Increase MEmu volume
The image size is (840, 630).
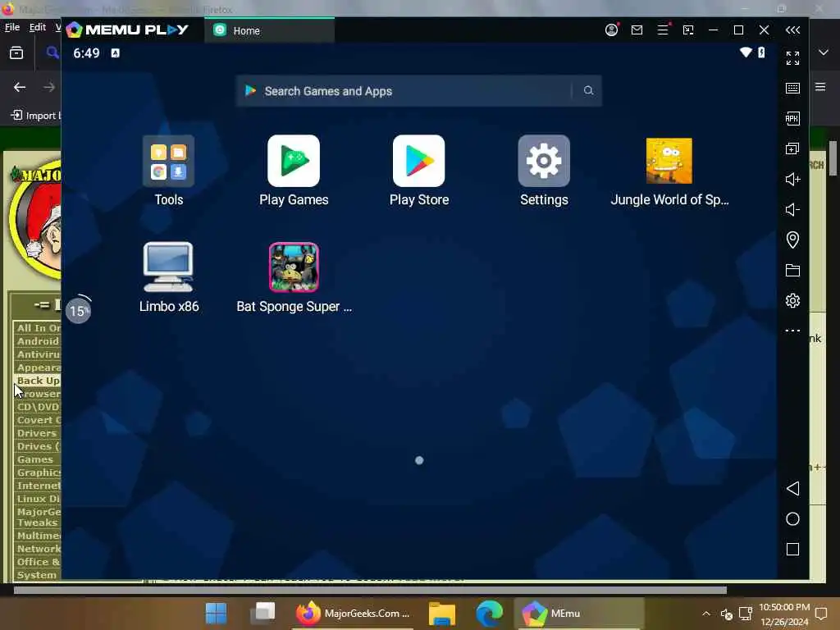coord(793,179)
